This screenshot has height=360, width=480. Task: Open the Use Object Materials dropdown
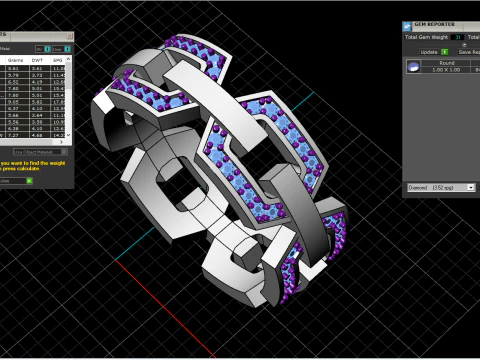40,152
